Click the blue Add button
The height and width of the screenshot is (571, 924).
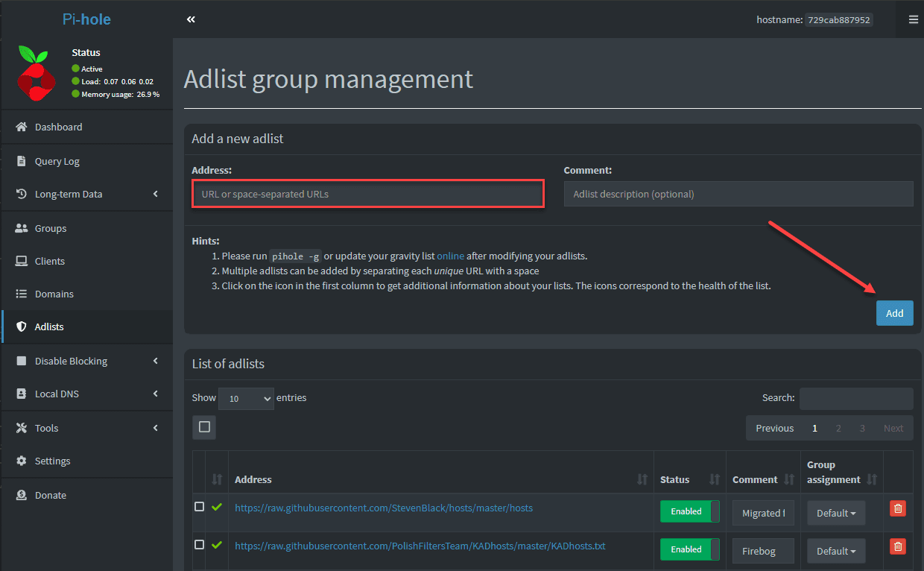click(x=894, y=313)
